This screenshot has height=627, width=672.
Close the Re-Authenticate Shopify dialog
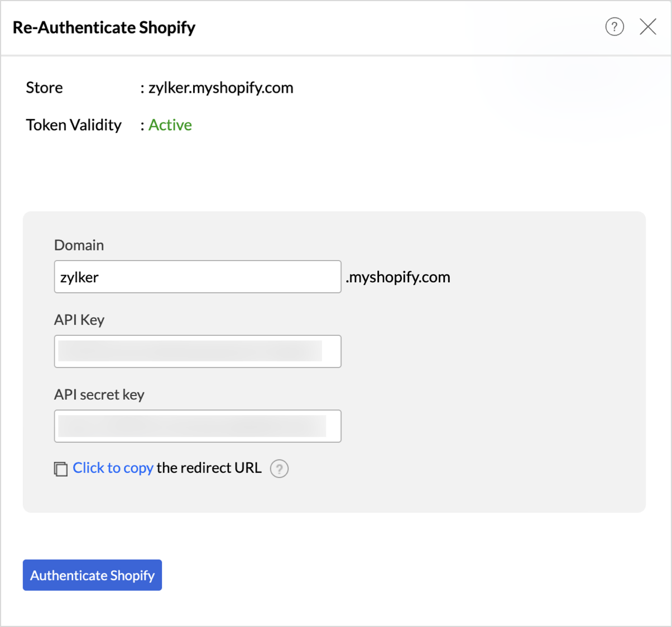pyautogui.click(x=647, y=26)
